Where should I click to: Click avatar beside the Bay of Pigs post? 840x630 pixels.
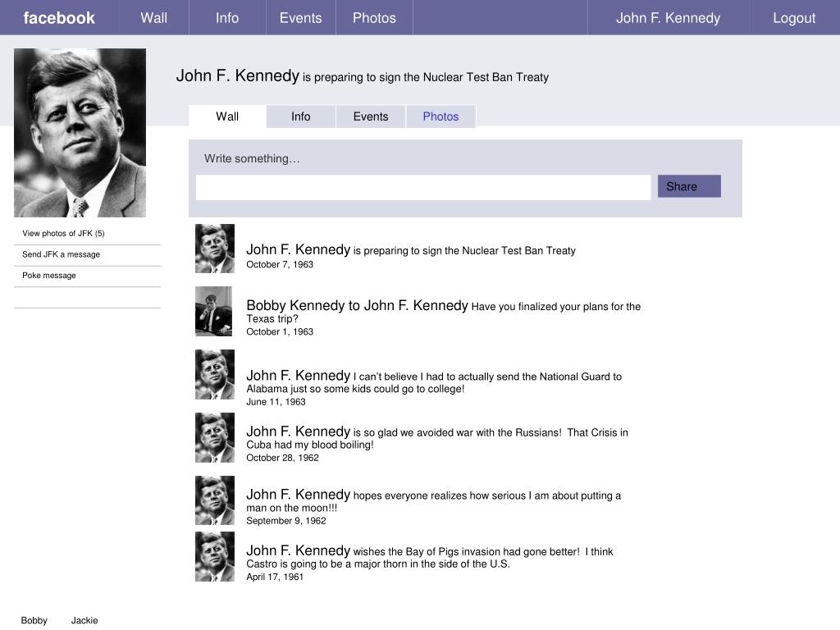[215, 557]
